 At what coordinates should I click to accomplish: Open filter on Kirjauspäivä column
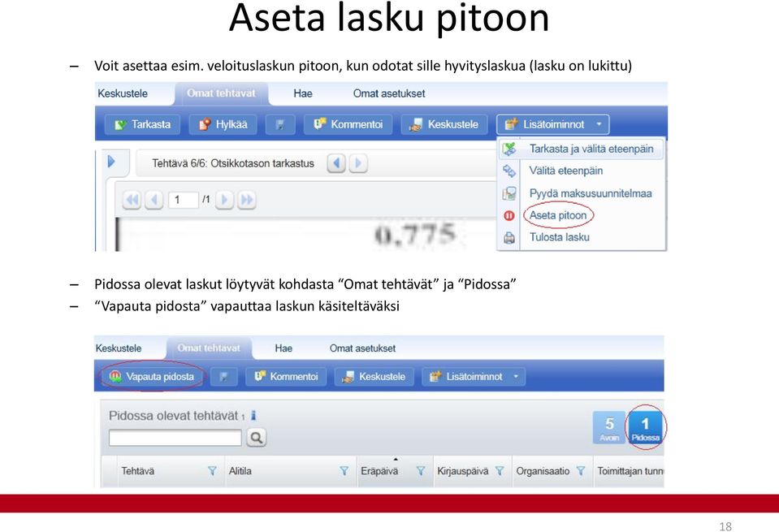(500, 471)
